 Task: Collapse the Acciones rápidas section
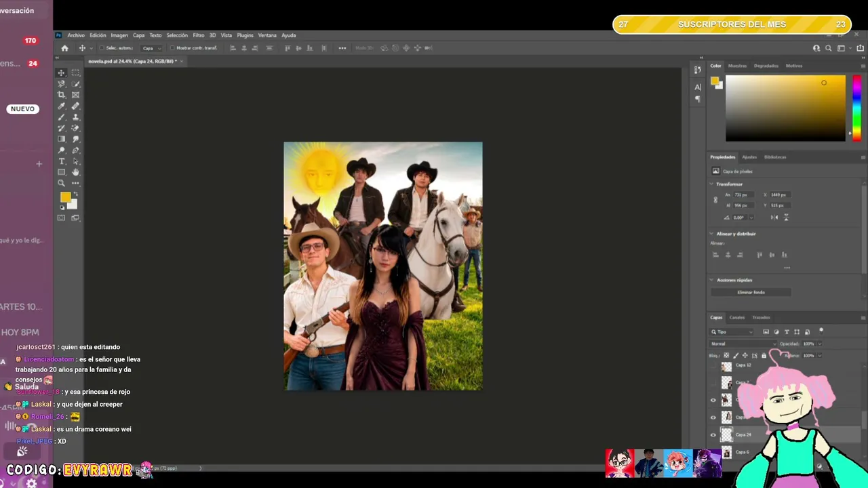(x=712, y=280)
